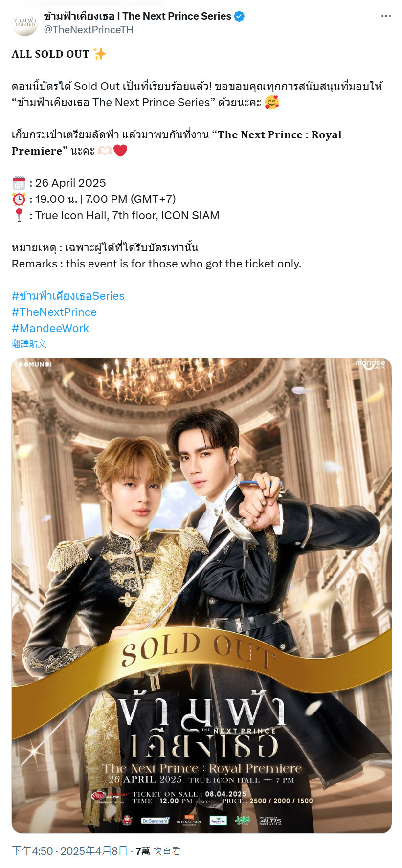Click the blue verified badge icon
This screenshot has height=868, width=402.
[239, 16]
